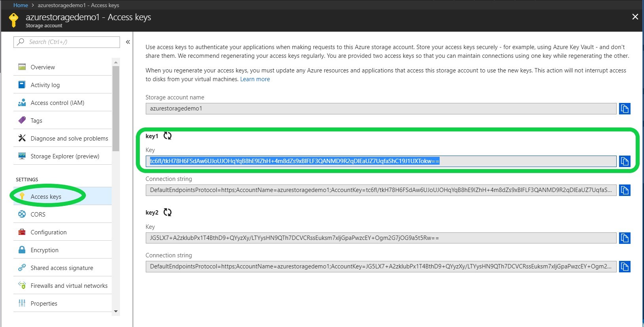Regenerate key2 using the refresh icon
This screenshot has height=327, width=644.
(168, 212)
